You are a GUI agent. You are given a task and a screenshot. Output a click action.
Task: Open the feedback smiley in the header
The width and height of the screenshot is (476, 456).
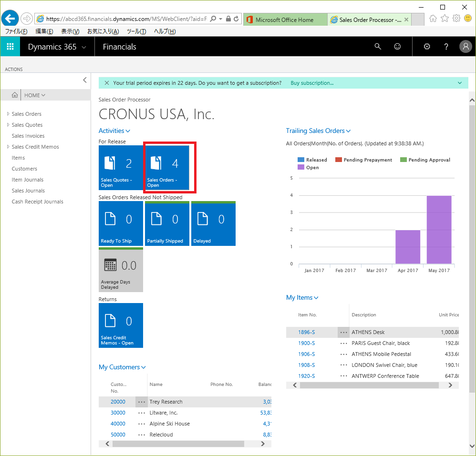point(397,46)
